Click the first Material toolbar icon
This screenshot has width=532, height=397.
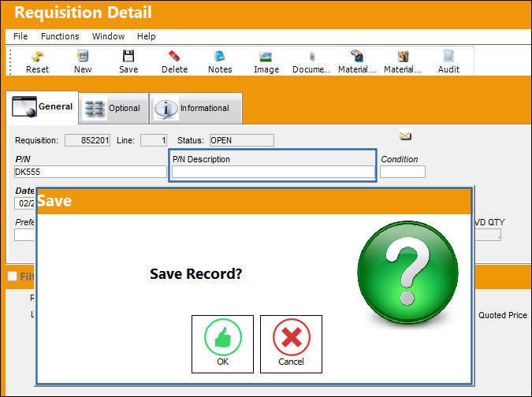tap(357, 61)
